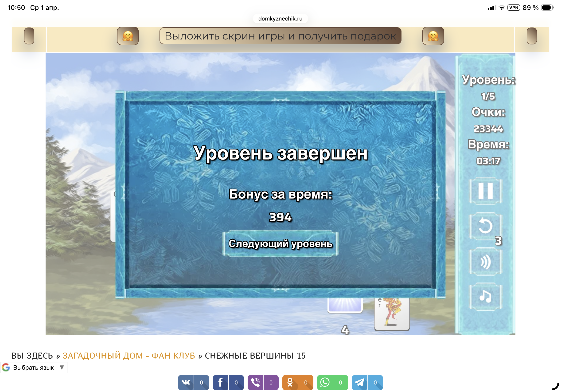This screenshot has height=392, width=561.
Task: Share the page via VK icon
Action: pyautogui.click(x=186, y=382)
